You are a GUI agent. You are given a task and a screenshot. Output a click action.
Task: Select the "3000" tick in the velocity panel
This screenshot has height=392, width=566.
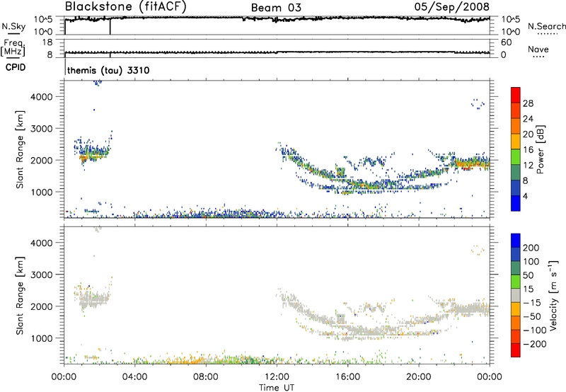click(41, 275)
